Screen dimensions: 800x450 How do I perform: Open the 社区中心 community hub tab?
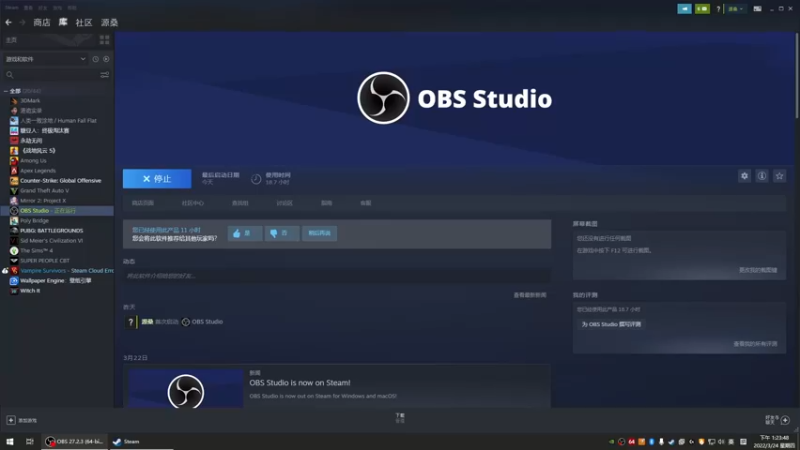pos(192,203)
